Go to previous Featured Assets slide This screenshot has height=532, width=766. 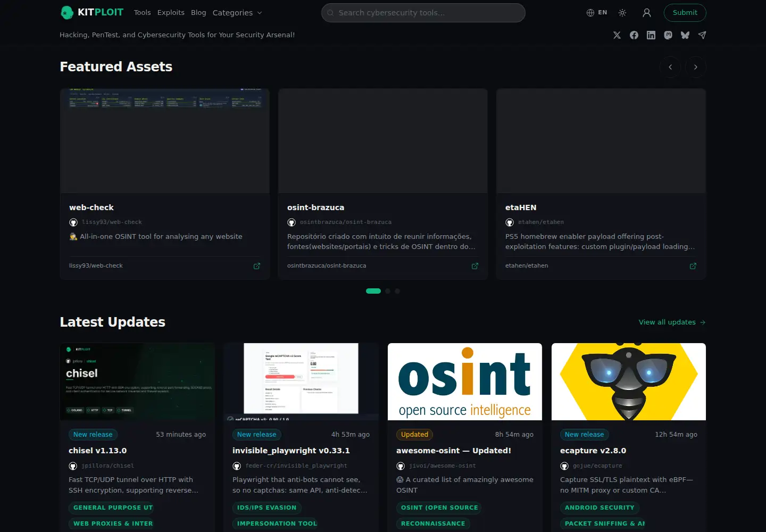[x=670, y=67]
